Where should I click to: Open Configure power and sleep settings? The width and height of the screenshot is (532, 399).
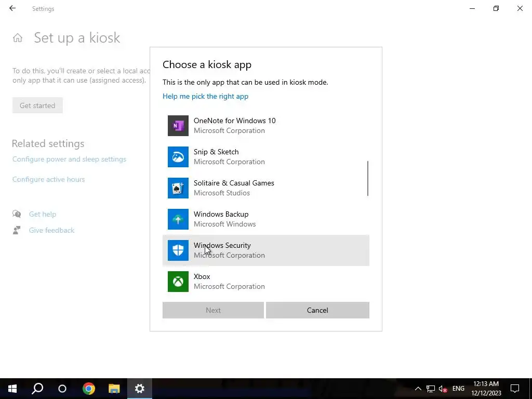(69, 159)
